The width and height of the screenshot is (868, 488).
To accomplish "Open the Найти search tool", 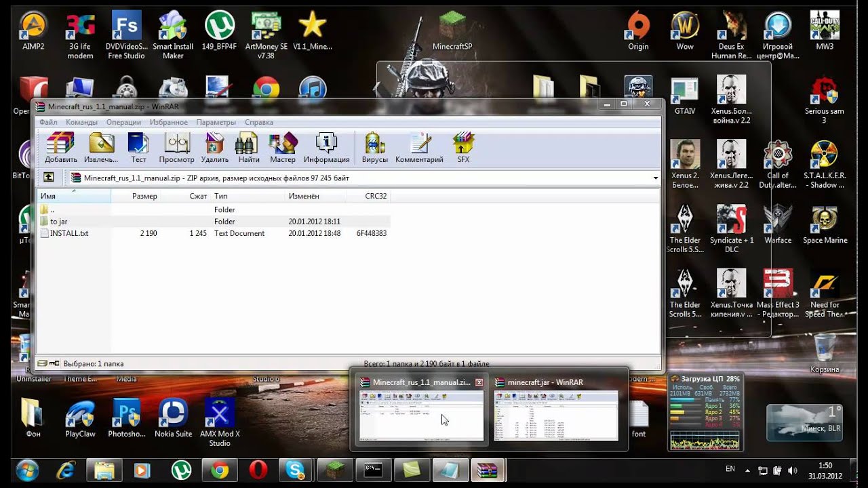I will click(x=248, y=147).
